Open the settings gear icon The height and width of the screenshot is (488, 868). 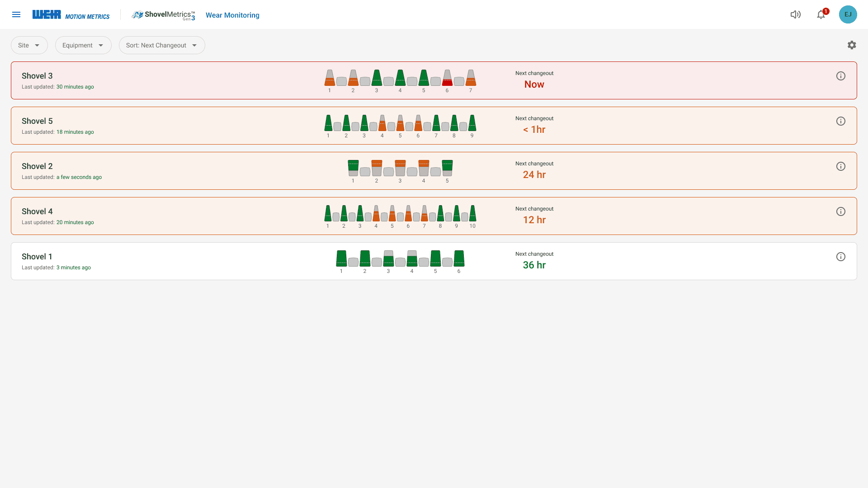click(x=852, y=45)
